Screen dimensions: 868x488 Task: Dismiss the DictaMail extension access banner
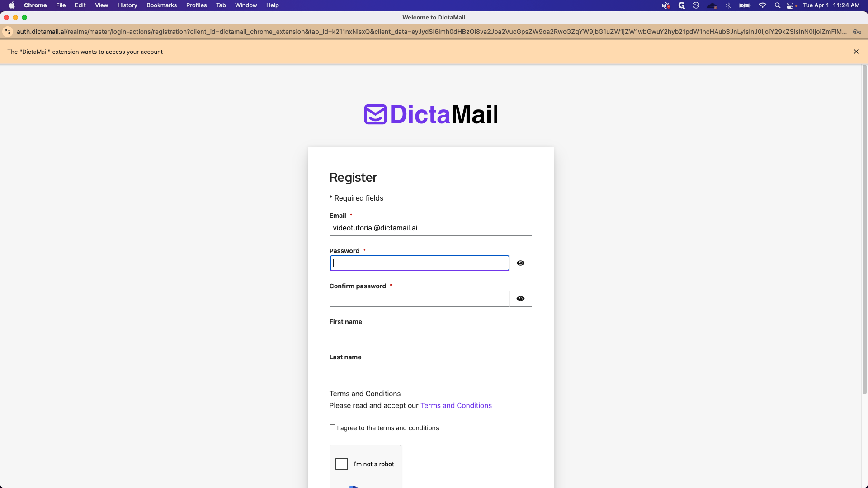click(856, 52)
